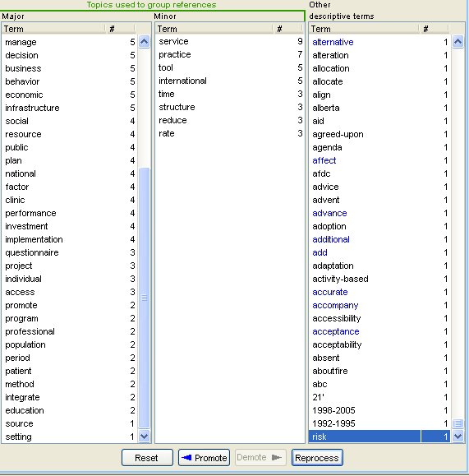The height and width of the screenshot is (476, 469).
Task: Click the Promote button with blue arrow
Action: (x=205, y=457)
